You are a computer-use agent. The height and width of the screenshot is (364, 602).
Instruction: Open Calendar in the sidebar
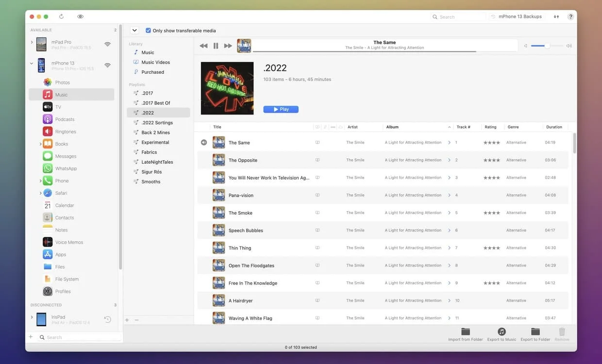click(x=64, y=205)
